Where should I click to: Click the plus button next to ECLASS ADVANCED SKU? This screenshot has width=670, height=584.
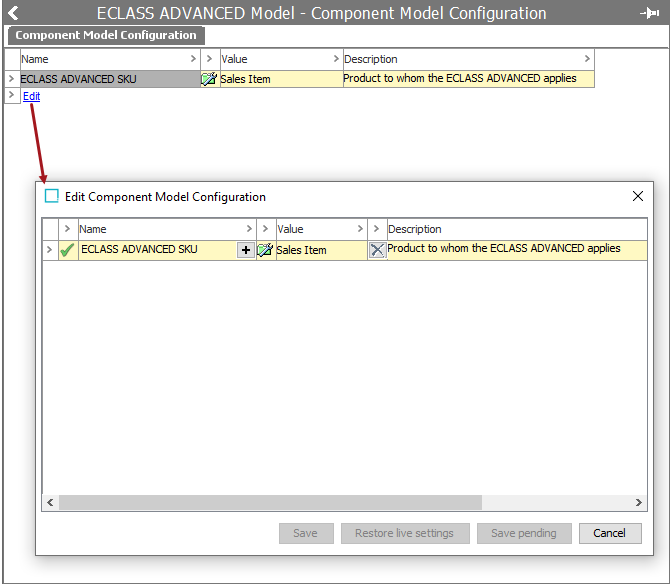point(246,250)
